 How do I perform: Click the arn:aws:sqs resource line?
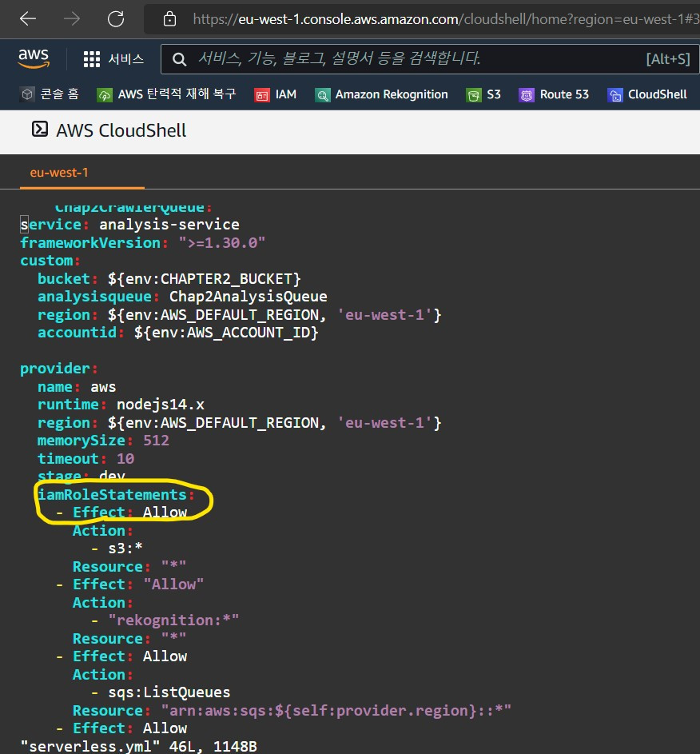[292, 711]
